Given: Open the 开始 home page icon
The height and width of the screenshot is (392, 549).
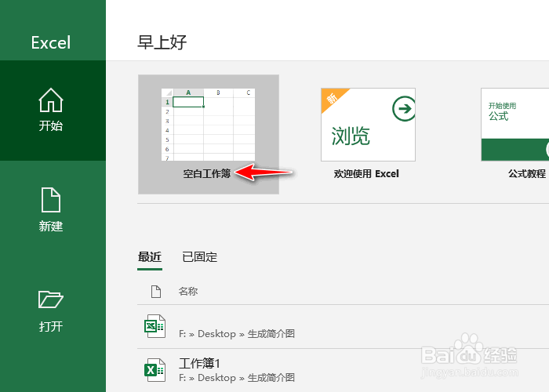Looking at the screenshot, I should click(51, 100).
